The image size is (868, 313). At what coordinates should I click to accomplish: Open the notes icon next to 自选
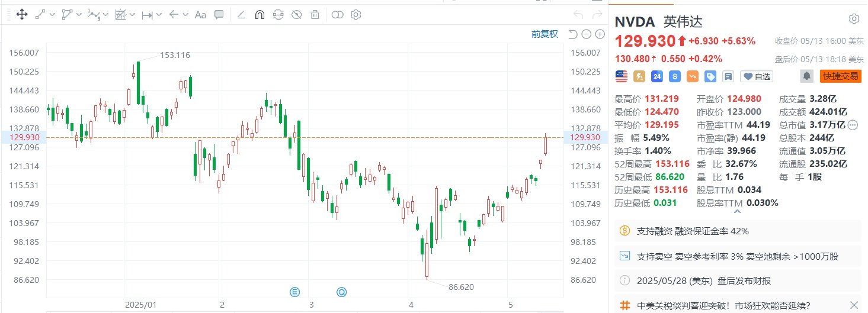(x=728, y=76)
